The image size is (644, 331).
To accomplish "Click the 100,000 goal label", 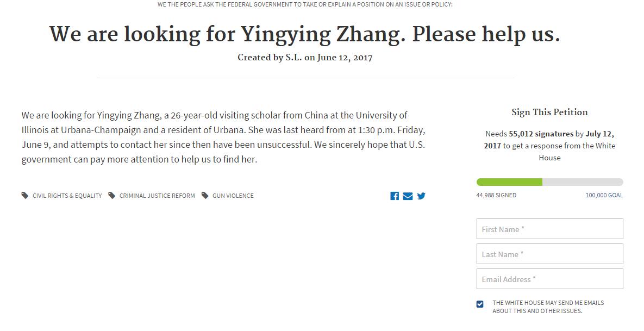I will (604, 195).
